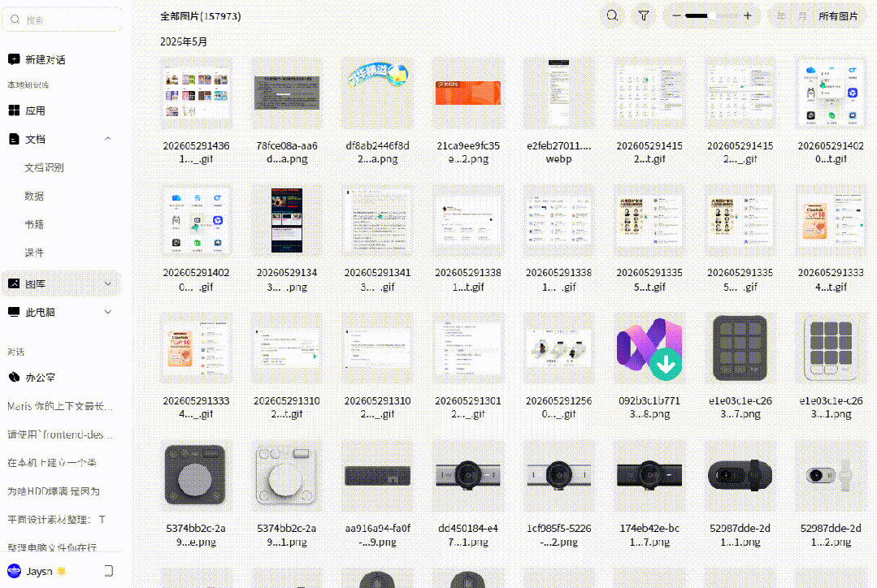Start a new chat with 新建对话
This screenshot has height=588, width=877.
pyautogui.click(x=37, y=59)
